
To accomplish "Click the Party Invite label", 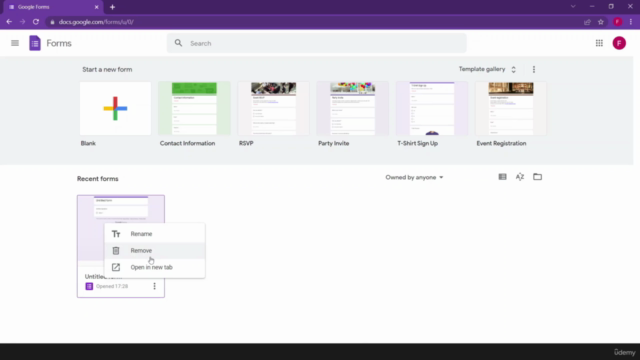I will (x=333, y=143).
